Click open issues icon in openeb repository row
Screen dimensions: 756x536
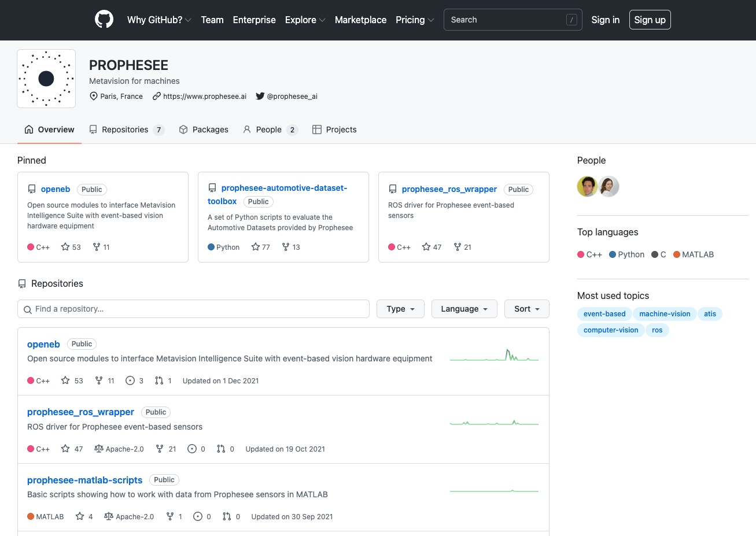click(130, 380)
